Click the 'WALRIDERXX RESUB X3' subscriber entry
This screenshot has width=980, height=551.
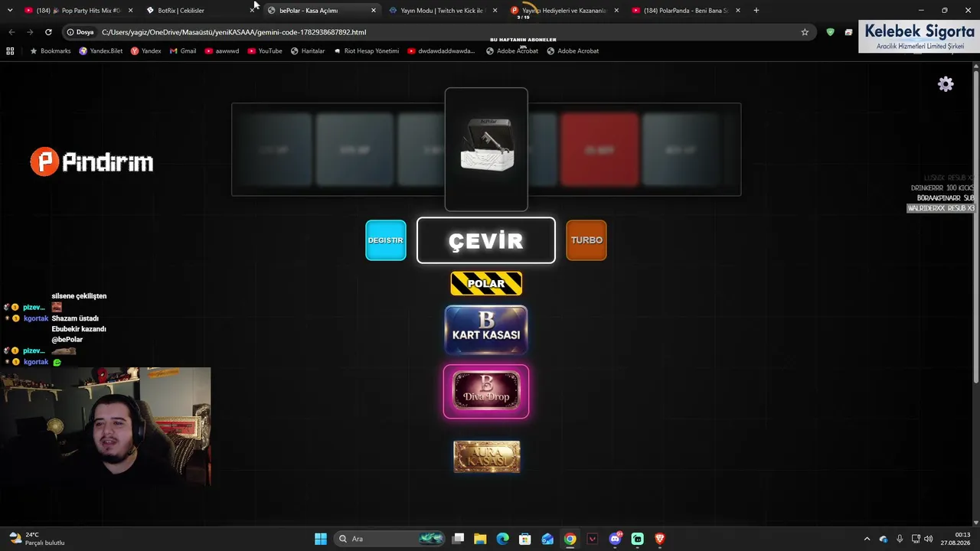point(941,208)
